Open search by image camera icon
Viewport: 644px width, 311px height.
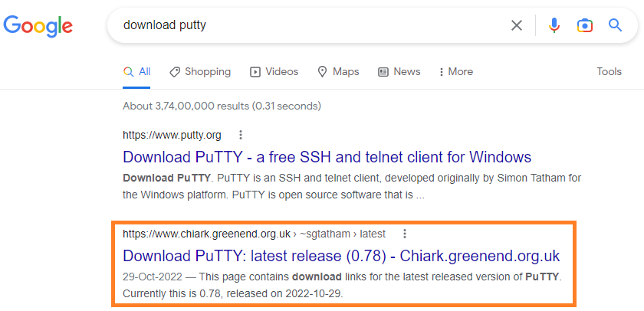[584, 25]
